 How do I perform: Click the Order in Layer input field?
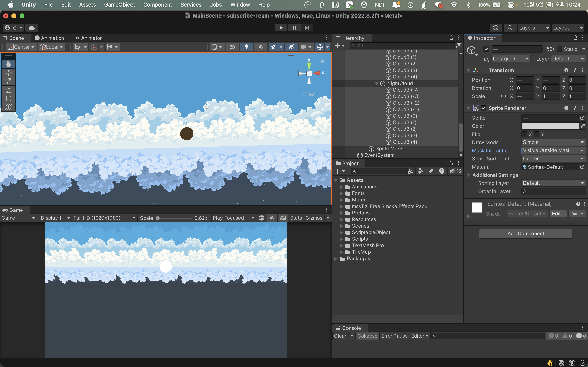coord(553,191)
